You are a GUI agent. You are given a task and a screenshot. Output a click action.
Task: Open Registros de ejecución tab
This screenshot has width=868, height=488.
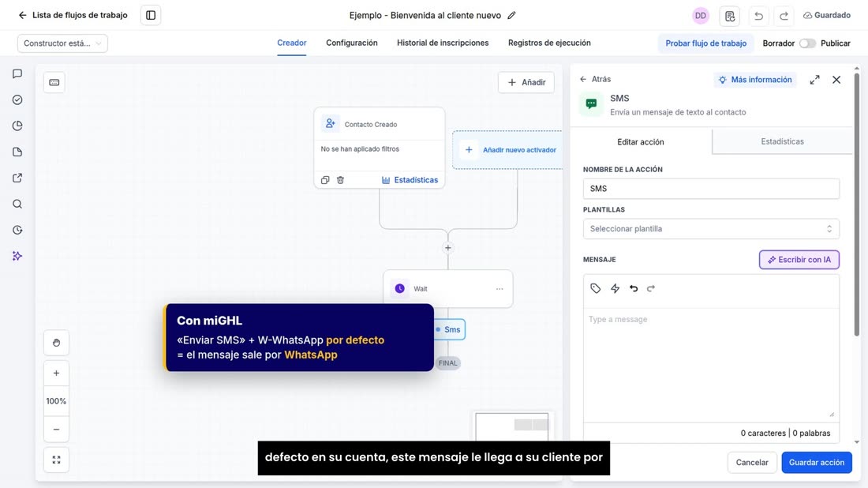click(x=549, y=43)
